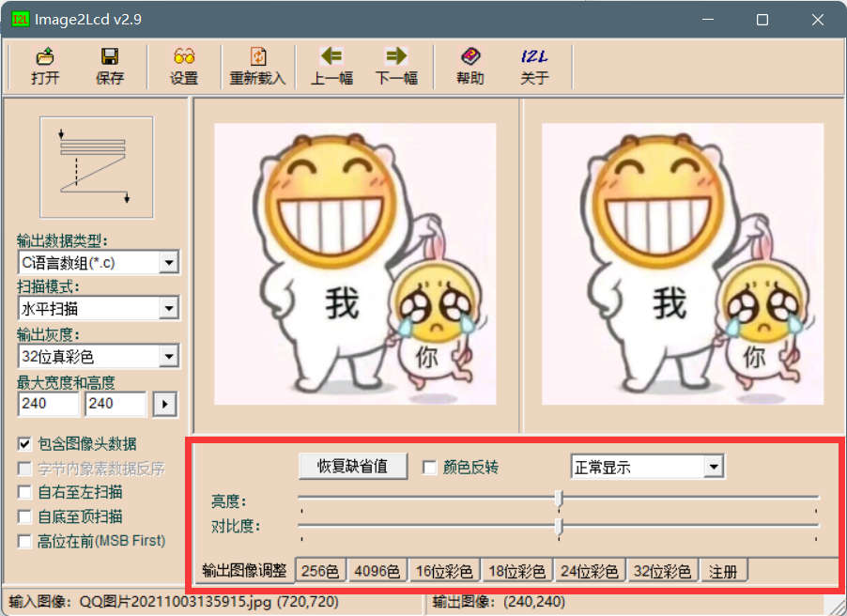Click the 恢复缺省值 button
Image resolution: width=847 pixels, height=616 pixels.
point(353,467)
